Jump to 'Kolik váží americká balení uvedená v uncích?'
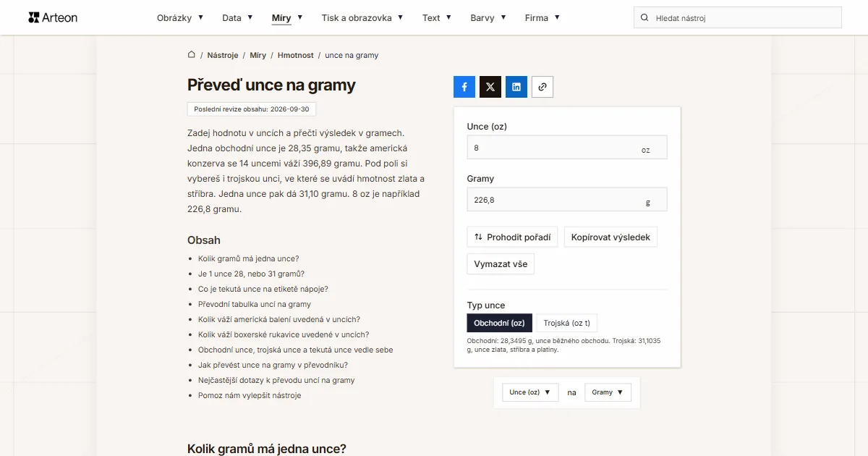The height and width of the screenshot is (456, 868). pyautogui.click(x=279, y=319)
